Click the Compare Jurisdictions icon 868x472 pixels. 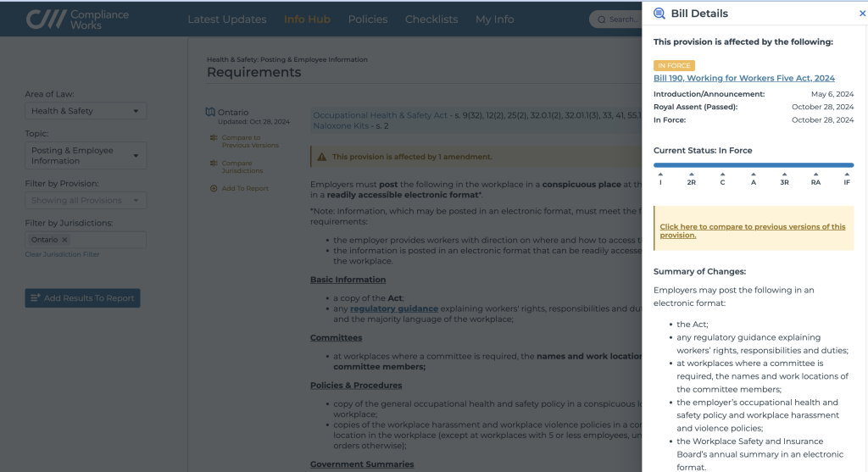click(x=214, y=164)
